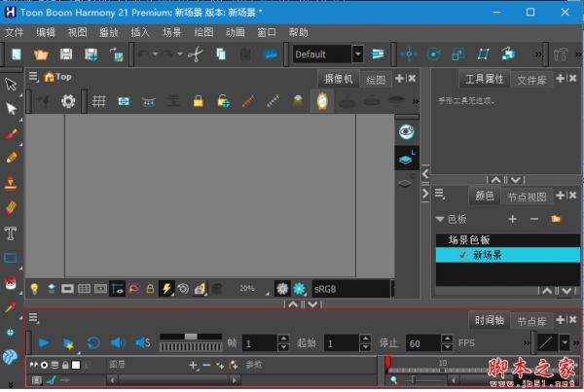Click the save scene floppy icon
This screenshot has height=392, width=584.
pyautogui.click(x=66, y=54)
